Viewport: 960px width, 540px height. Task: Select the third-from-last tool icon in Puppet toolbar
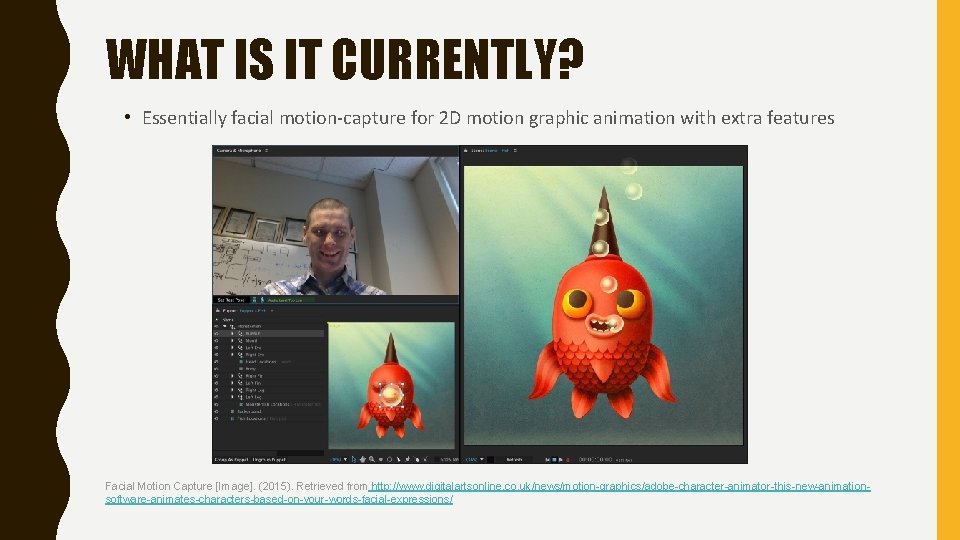click(408, 459)
